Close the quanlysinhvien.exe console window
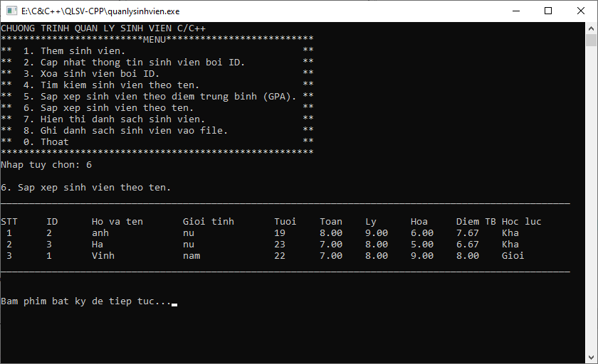Image resolution: width=598 pixels, height=364 pixels. point(580,11)
